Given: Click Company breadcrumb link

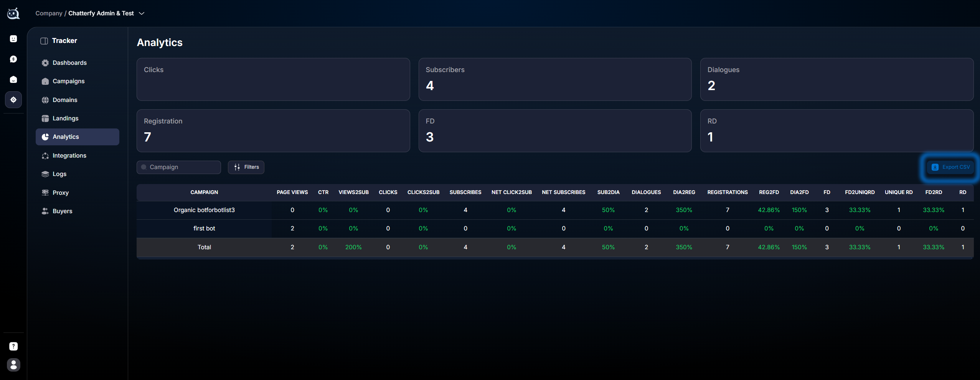Looking at the screenshot, I should pos(49,13).
